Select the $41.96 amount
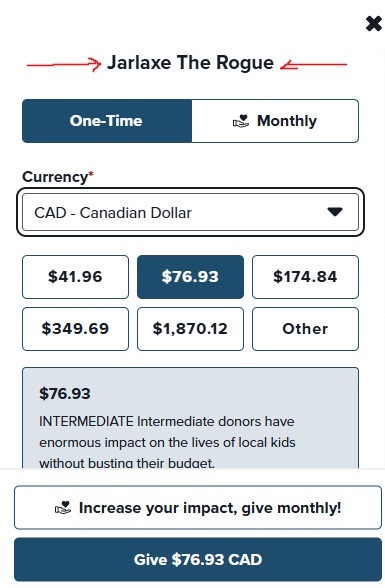Image resolution: width=385 pixels, height=588 pixels. click(75, 277)
